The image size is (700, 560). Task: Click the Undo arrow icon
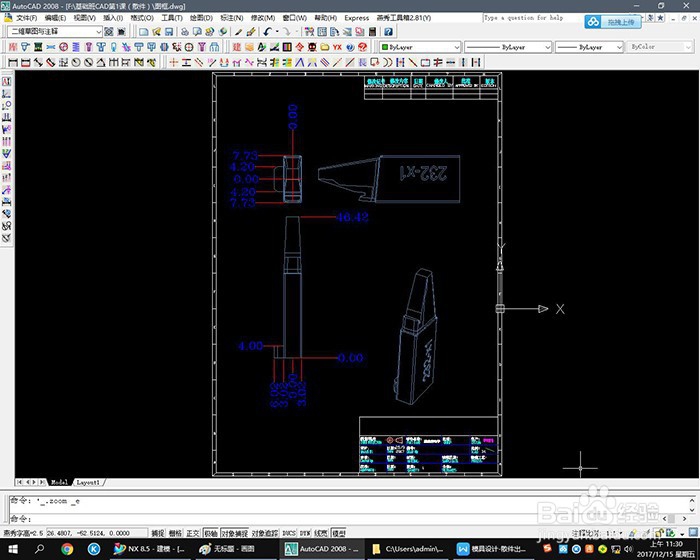267,32
